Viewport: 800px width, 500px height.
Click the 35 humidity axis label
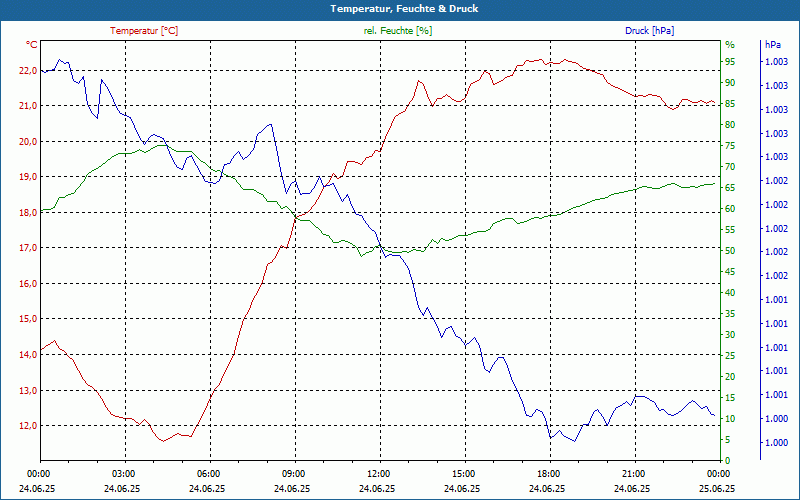730,314
